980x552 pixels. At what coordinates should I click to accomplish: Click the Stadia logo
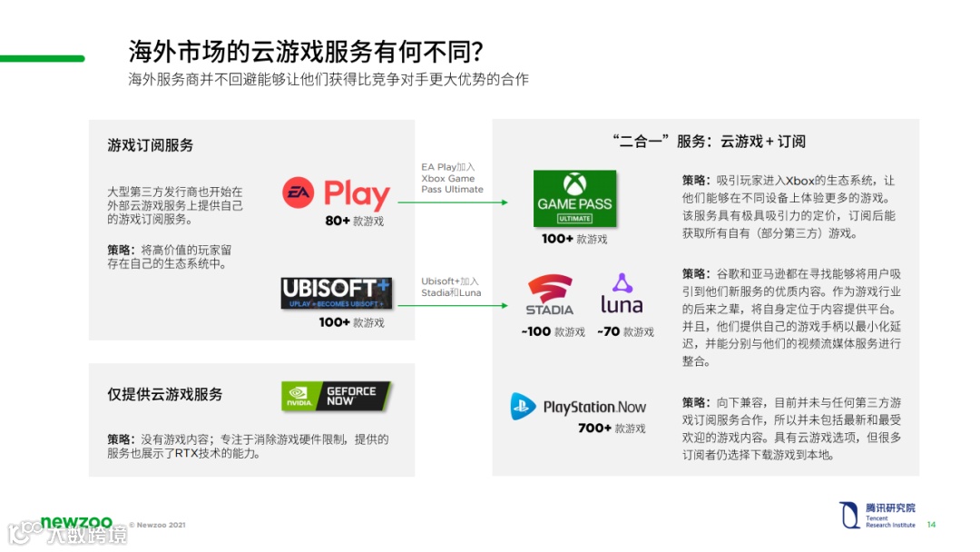[x=549, y=295]
